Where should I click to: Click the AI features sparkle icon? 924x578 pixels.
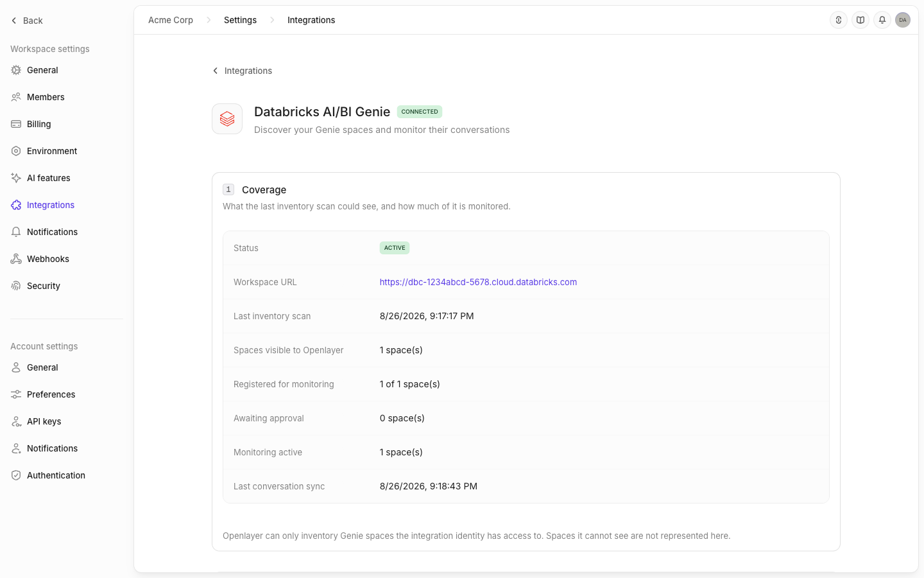tap(16, 178)
